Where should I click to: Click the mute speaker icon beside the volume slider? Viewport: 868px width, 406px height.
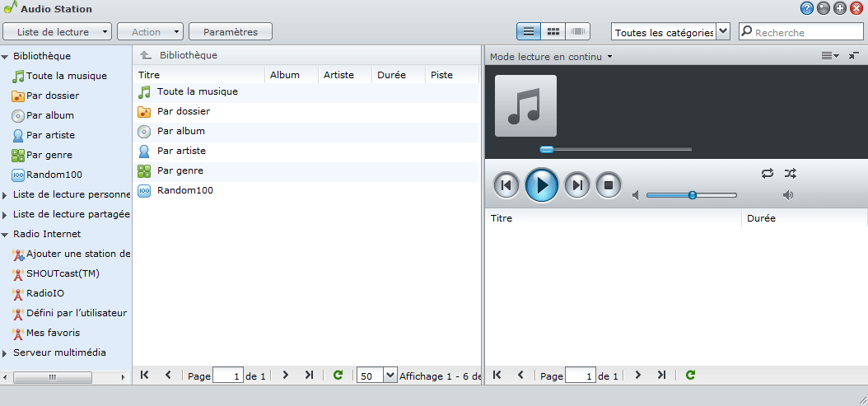coord(636,195)
